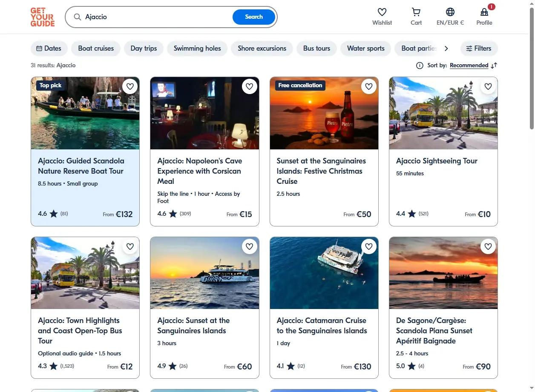The width and height of the screenshot is (535, 392).
Task: Click the Ajaccio Sightseeing Tour bus thumbnail
Action: pyautogui.click(x=443, y=113)
